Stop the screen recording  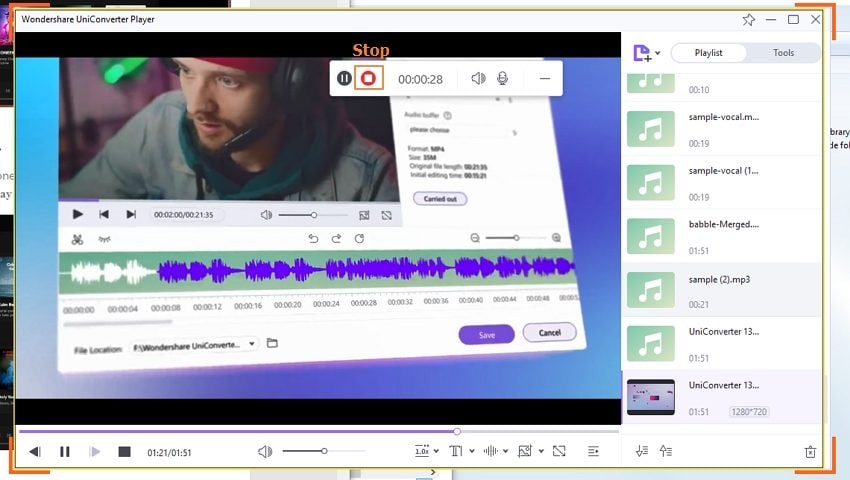click(x=369, y=78)
